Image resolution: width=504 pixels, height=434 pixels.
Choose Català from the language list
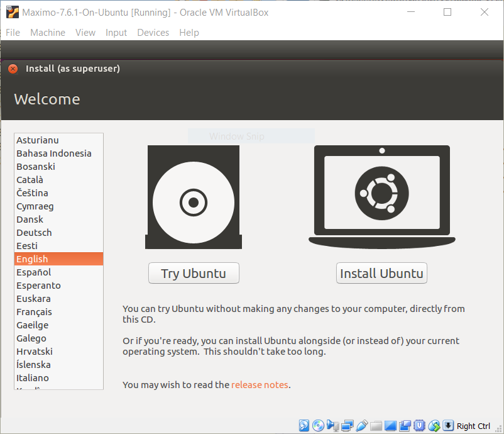tap(58, 180)
